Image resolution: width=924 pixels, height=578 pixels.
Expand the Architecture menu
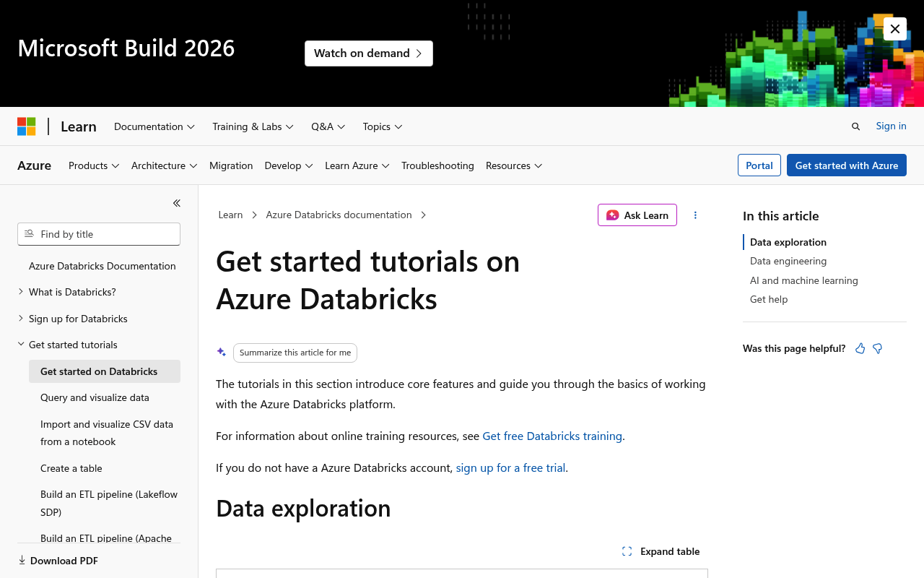(x=165, y=165)
